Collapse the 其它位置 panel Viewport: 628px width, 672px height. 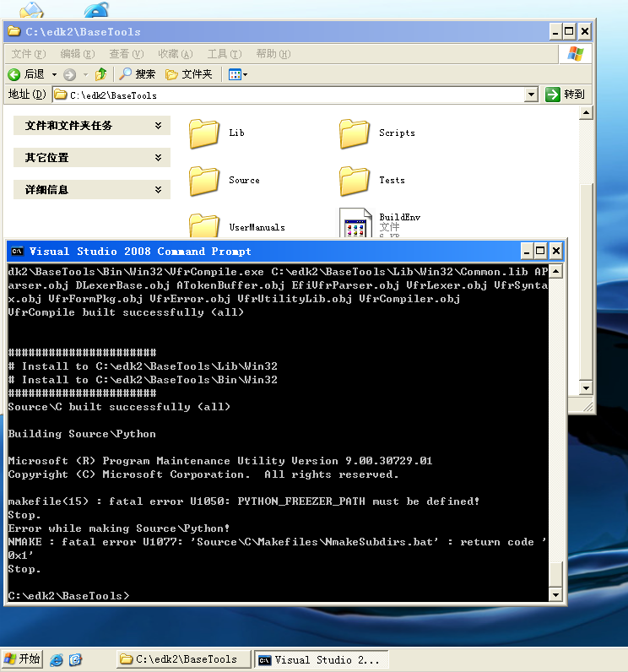158,158
